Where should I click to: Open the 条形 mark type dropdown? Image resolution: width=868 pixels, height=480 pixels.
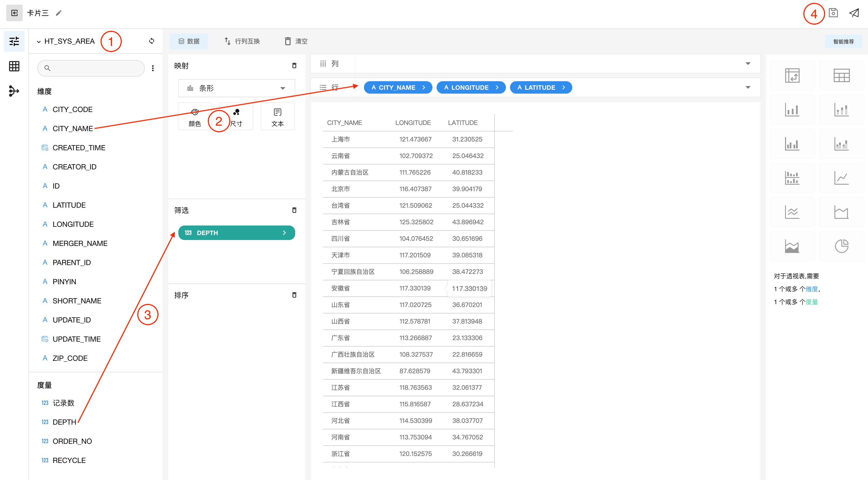coord(237,88)
